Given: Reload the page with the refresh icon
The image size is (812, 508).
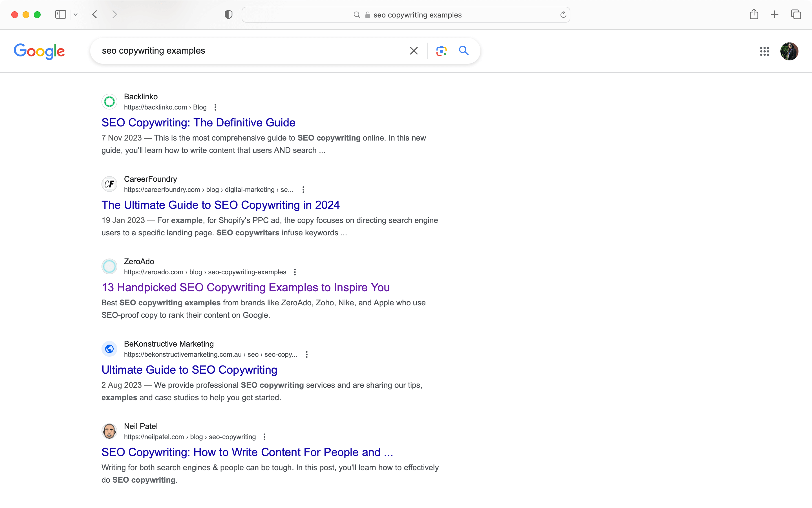Looking at the screenshot, I should pos(563,14).
